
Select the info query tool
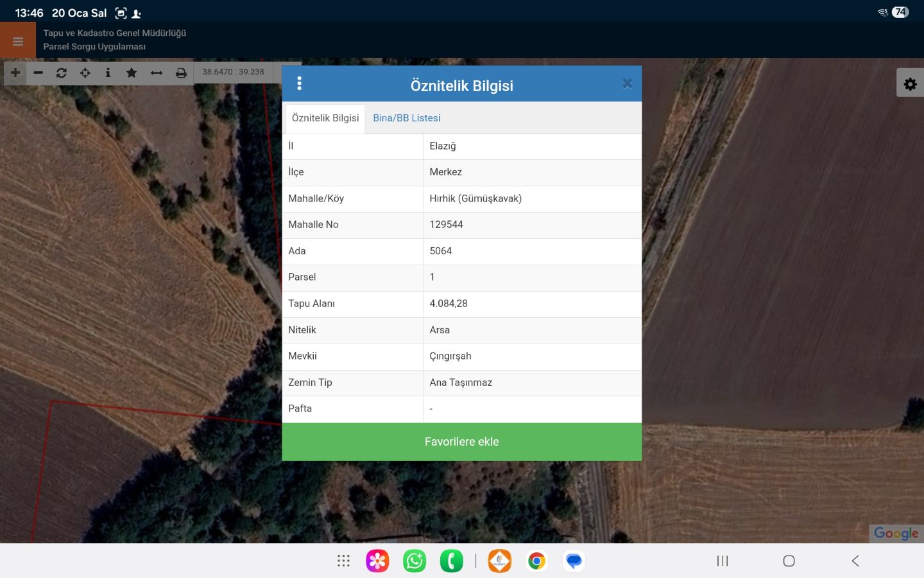point(108,73)
